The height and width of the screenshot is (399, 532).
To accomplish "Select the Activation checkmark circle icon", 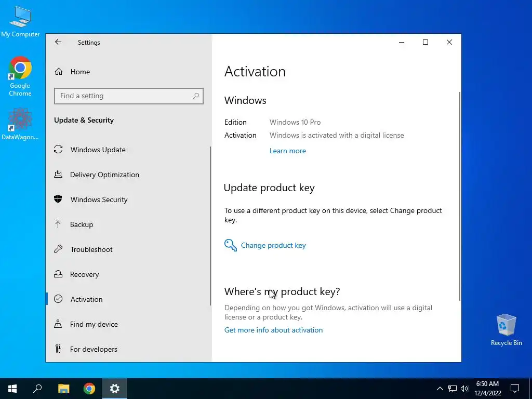I will coord(58,299).
